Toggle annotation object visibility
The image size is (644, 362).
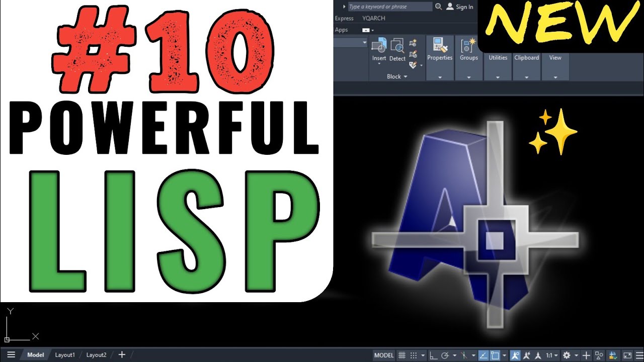(515, 355)
